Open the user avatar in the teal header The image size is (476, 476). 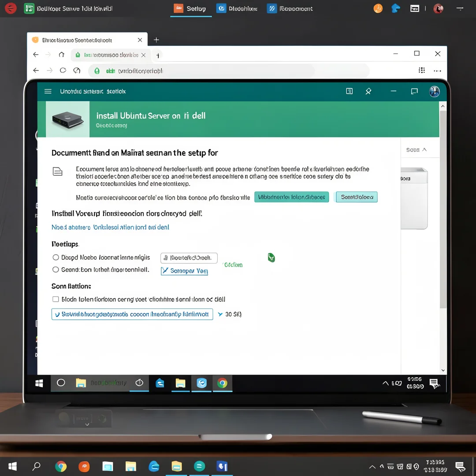coord(435,91)
